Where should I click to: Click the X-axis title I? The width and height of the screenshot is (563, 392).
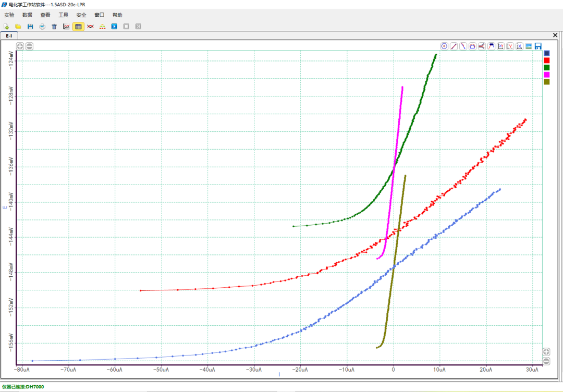pyautogui.click(x=279, y=374)
